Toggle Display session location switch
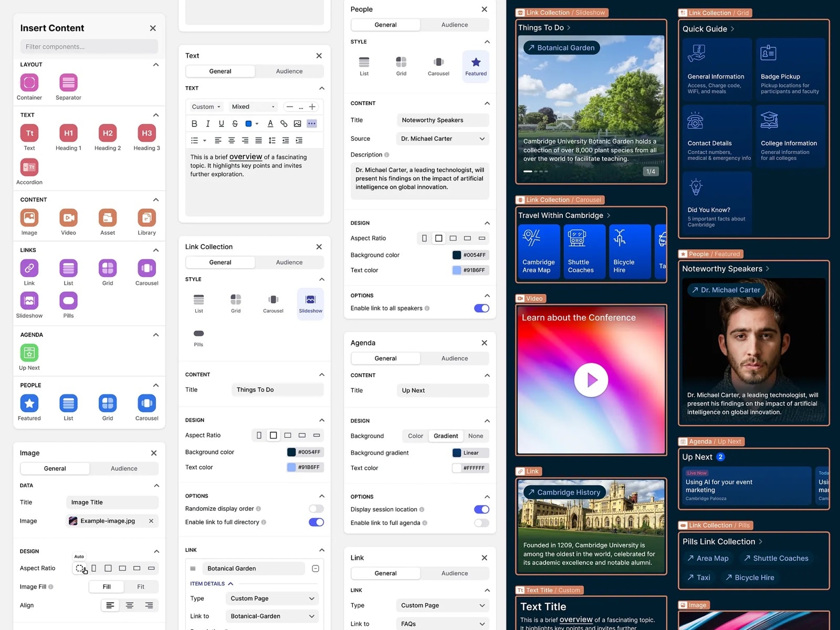Viewport: 840px width, 630px height. click(x=481, y=509)
